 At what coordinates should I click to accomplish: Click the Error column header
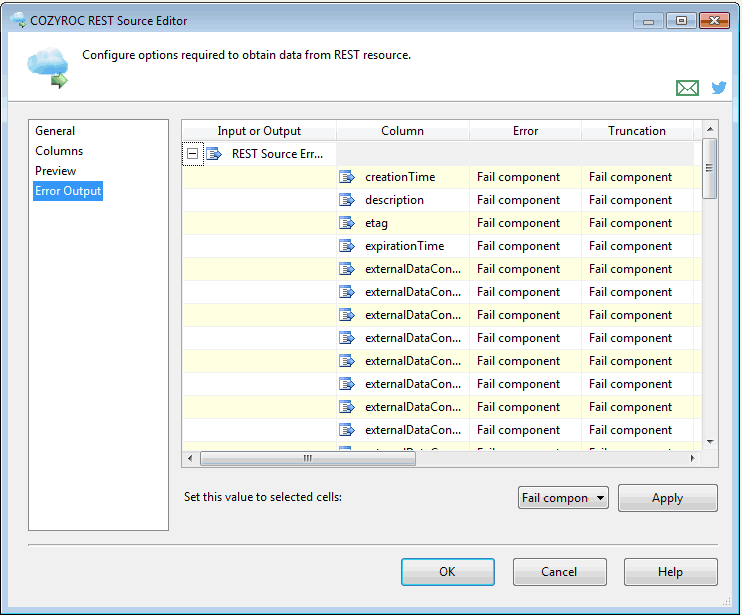[x=525, y=131]
